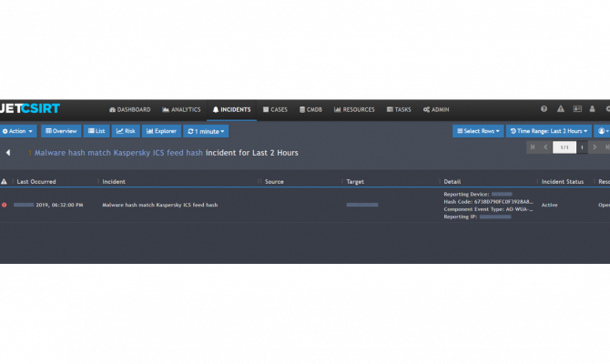Open the Risk view
The width and height of the screenshot is (610, 364).
(126, 131)
